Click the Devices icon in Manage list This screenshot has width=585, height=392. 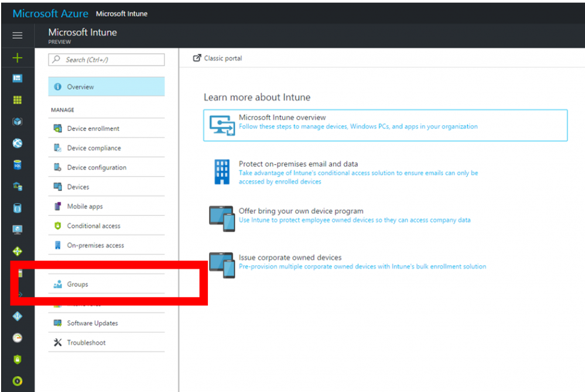click(x=57, y=187)
